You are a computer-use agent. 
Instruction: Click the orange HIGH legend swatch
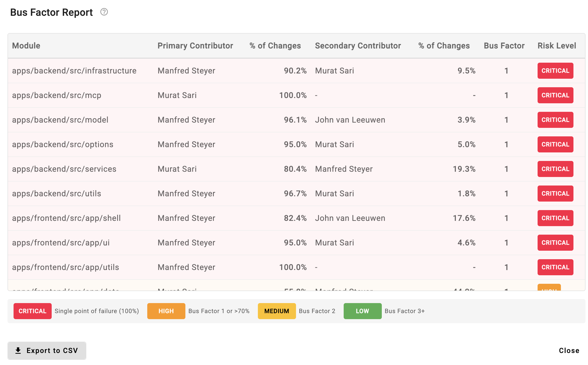pyautogui.click(x=166, y=311)
